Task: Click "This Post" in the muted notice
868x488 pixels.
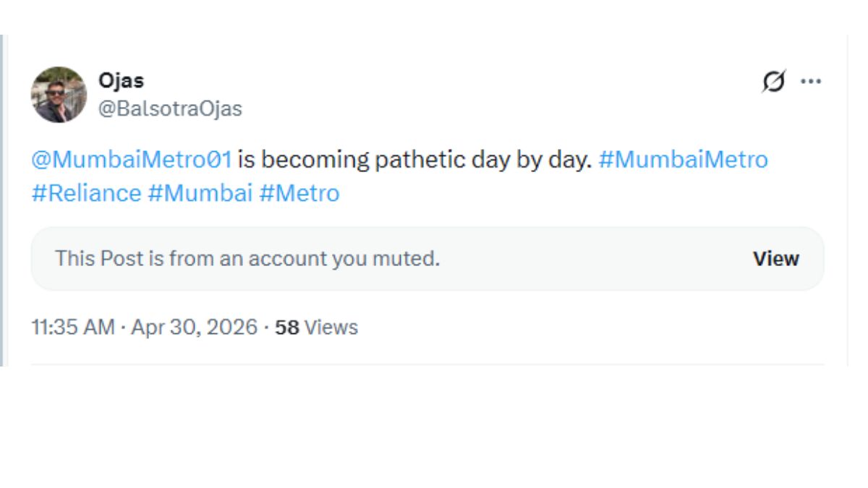Action: click(x=99, y=258)
